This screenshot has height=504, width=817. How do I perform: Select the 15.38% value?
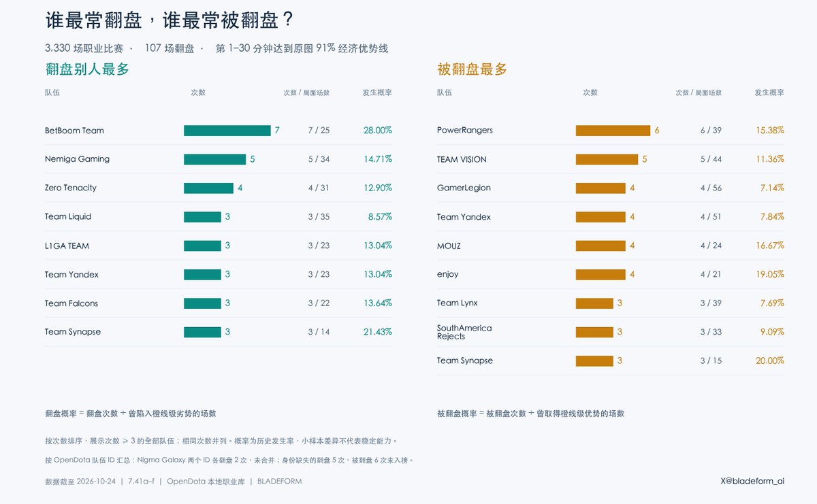[770, 130]
